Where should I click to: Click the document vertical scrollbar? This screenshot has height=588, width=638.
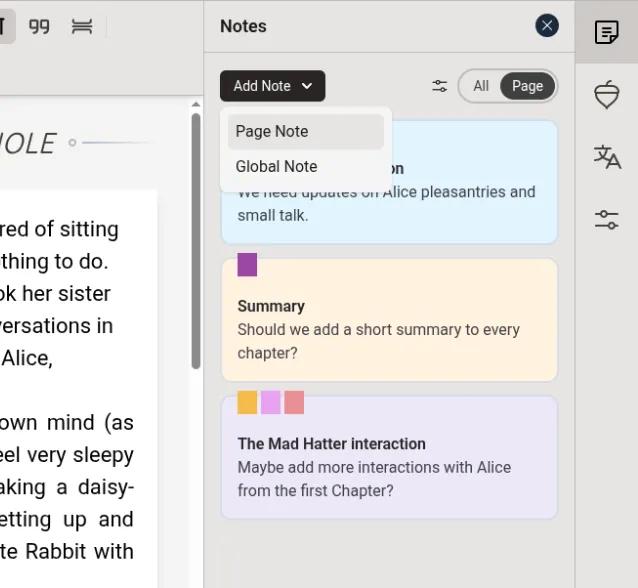(x=196, y=240)
